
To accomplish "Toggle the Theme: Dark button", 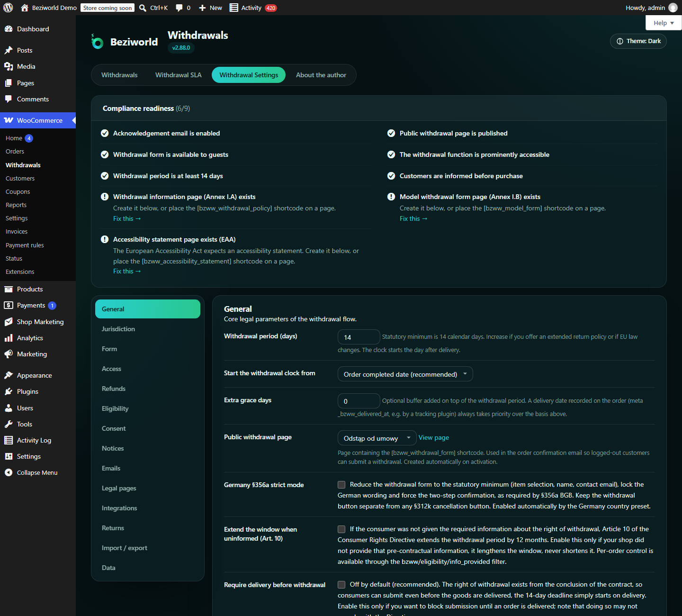I will click(x=638, y=41).
